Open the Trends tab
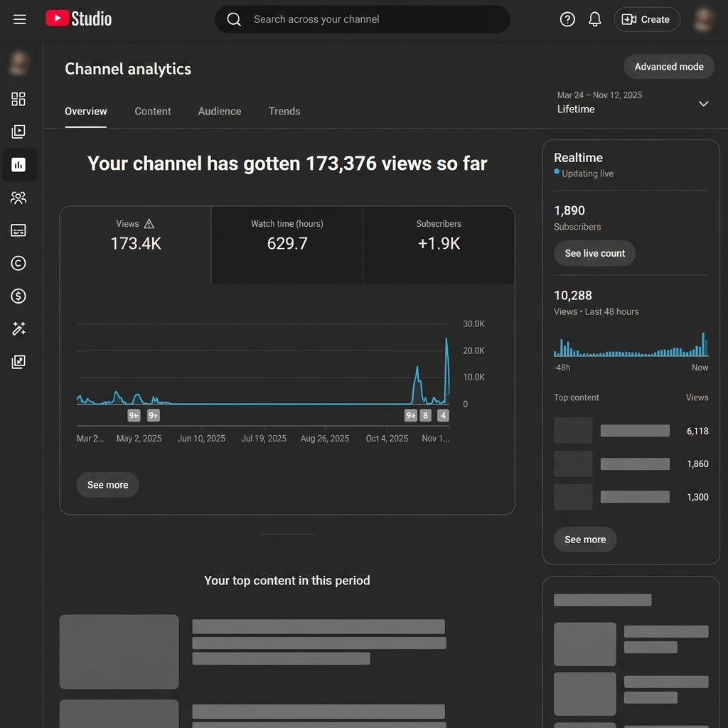This screenshot has height=728, width=728. [284, 112]
